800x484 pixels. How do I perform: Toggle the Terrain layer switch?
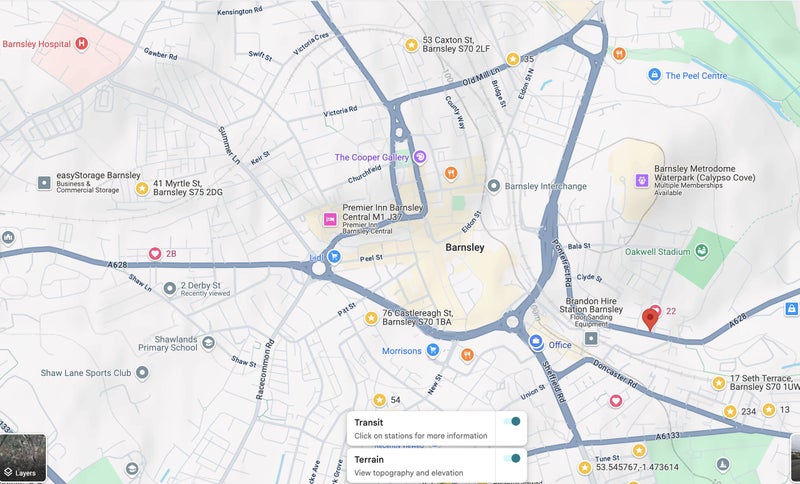coord(511,458)
